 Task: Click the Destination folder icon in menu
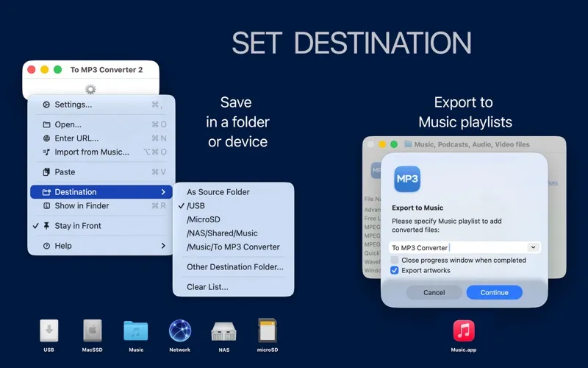(46, 192)
